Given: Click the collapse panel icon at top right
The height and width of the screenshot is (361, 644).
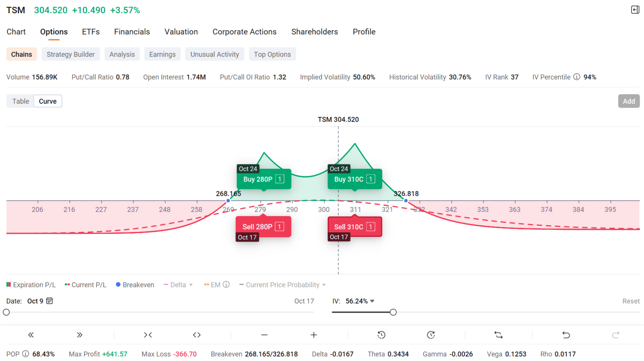Looking at the screenshot, I should (635, 10).
